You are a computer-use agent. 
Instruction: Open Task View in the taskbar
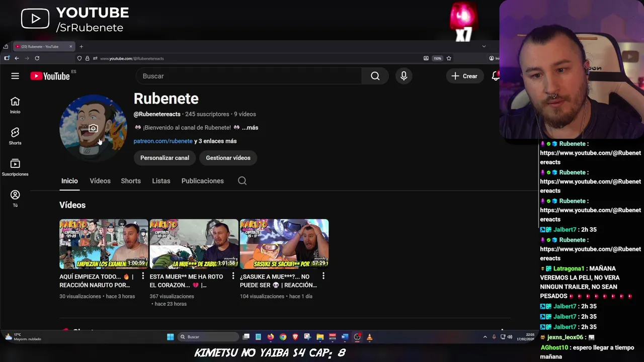point(246,337)
